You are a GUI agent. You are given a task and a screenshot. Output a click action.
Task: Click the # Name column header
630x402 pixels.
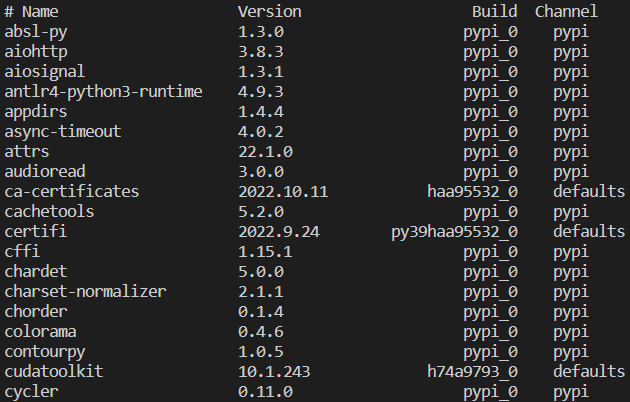click(x=32, y=12)
